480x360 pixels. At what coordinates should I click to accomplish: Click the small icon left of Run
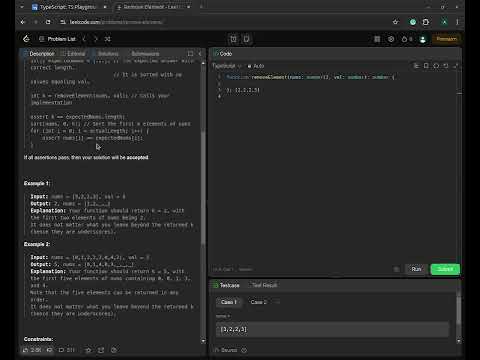(x=396, y=269)
